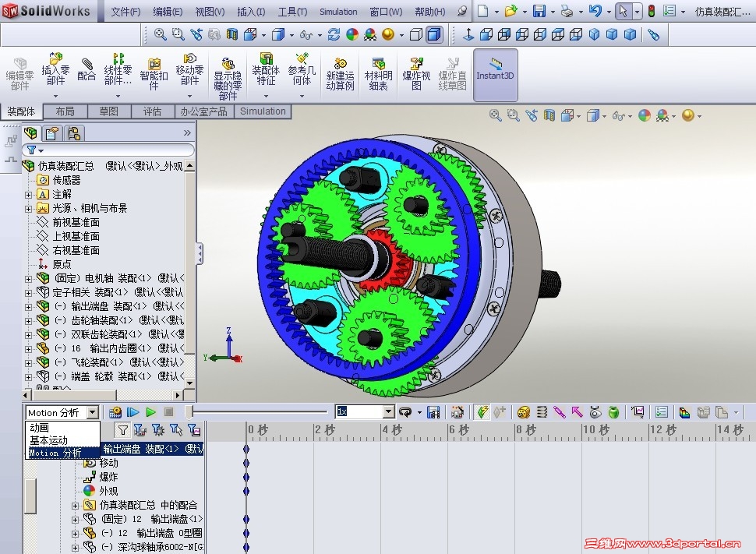Click Play from Start in motion toolbar
Image resolution: width=756 pixels, height=554 pixels.
133,412
